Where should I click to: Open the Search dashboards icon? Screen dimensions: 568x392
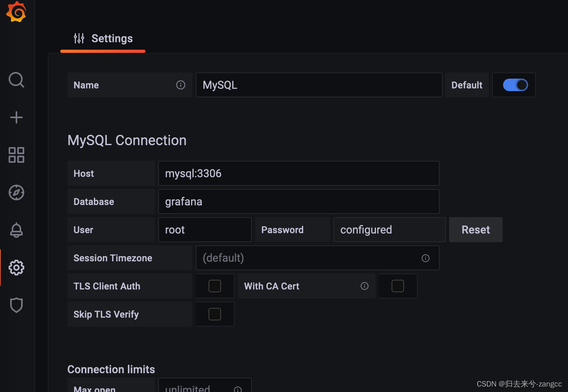click(16, 80)
